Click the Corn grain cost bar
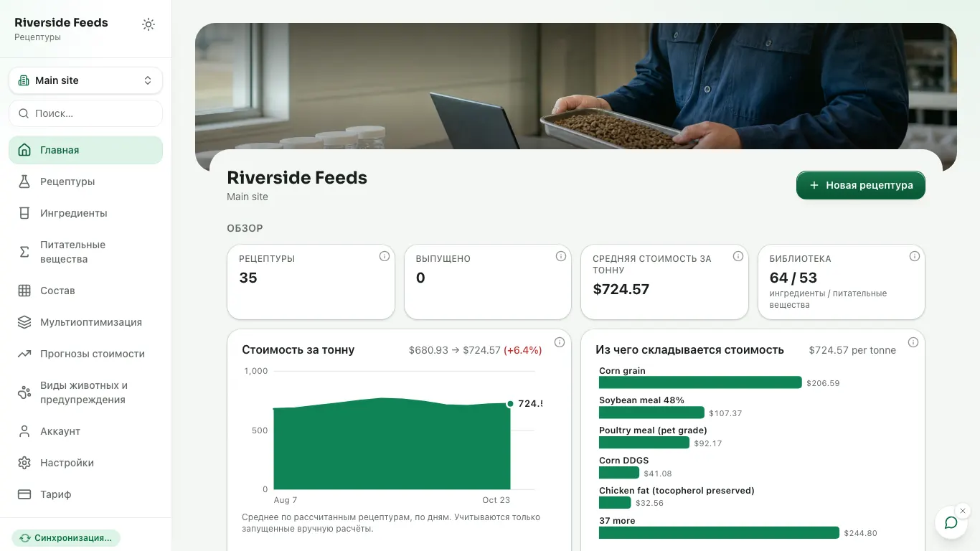The height and width of the screenshot is (551, 980). pyautogui.click(x=700, y=382)
